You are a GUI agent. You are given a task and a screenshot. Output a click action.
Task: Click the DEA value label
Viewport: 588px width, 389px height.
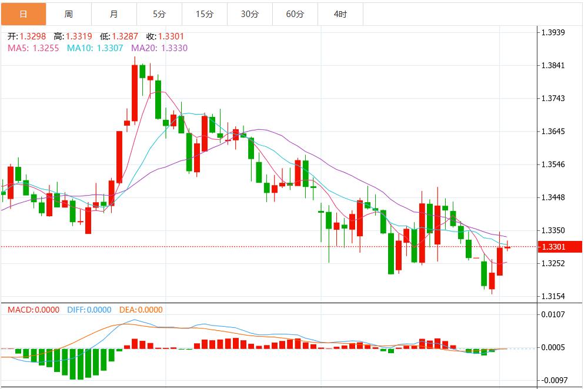[141, 310]
